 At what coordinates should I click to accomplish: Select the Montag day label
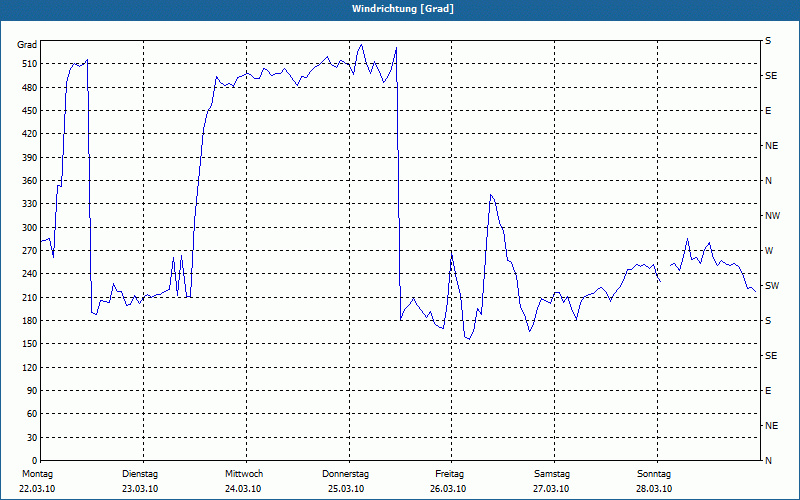(x=38, y=474)
